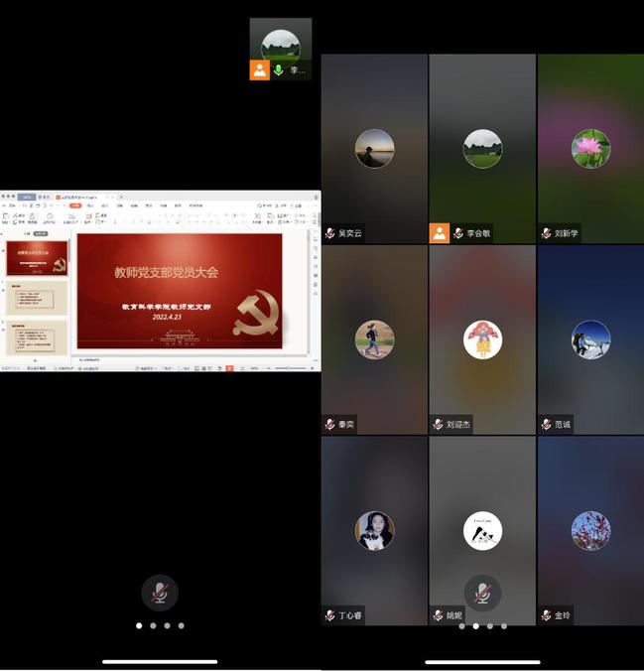Screen dimensions: 644x671
Task: Tap muted mic icon next to 范诚
Action: pos(546,424)
